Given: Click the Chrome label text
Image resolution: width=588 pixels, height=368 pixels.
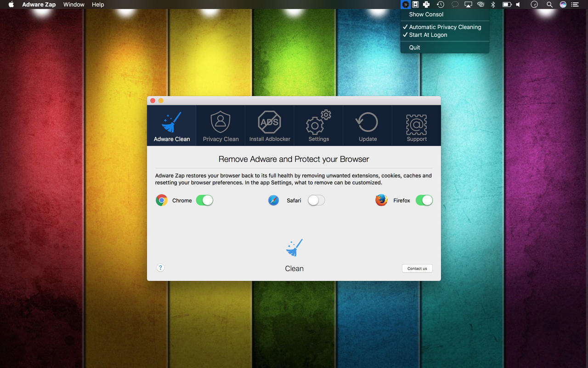Looking at the screenshot, I should (182, 201).
